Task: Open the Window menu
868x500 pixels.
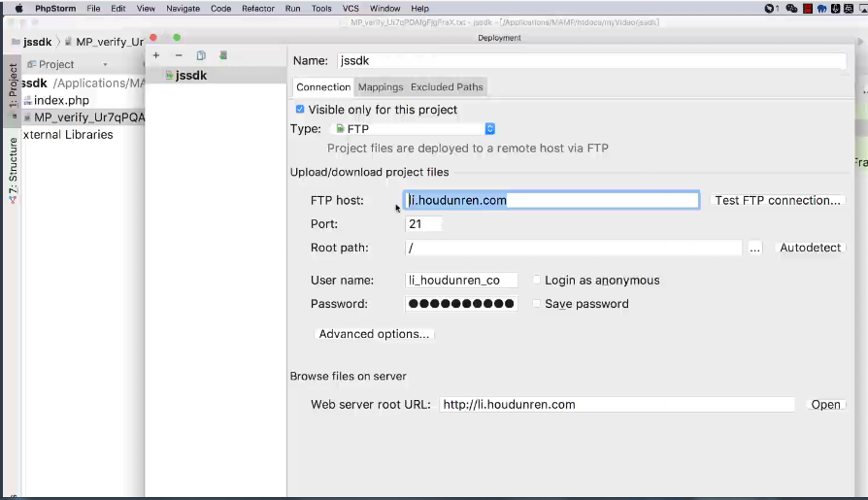Action: pyautogui.click(x=384, y=9)
